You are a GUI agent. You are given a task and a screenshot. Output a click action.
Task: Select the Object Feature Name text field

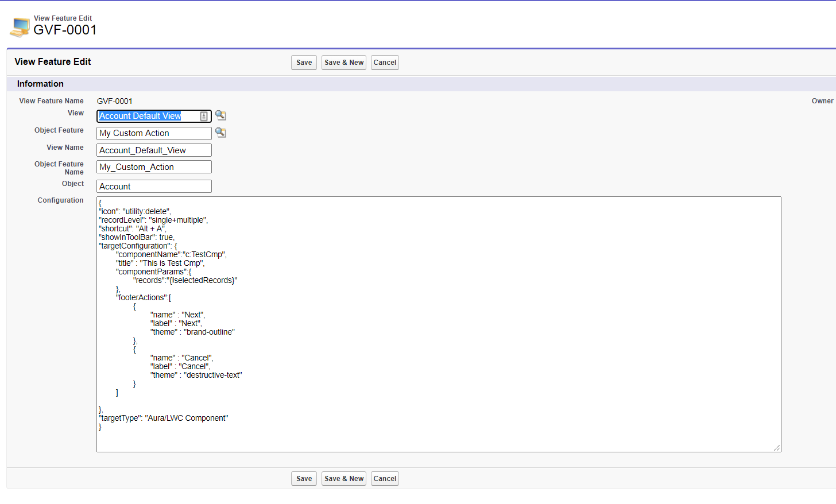(154, 167)
